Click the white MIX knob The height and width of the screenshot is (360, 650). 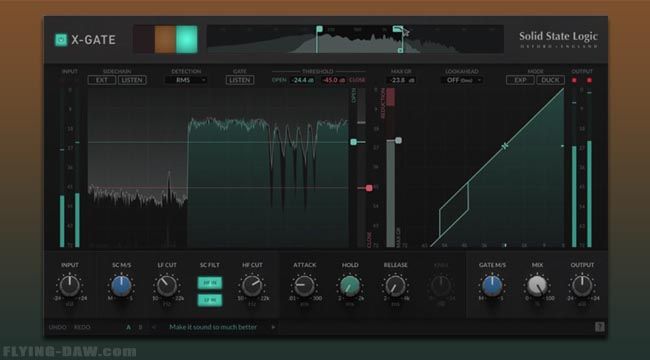coord(537,286)
